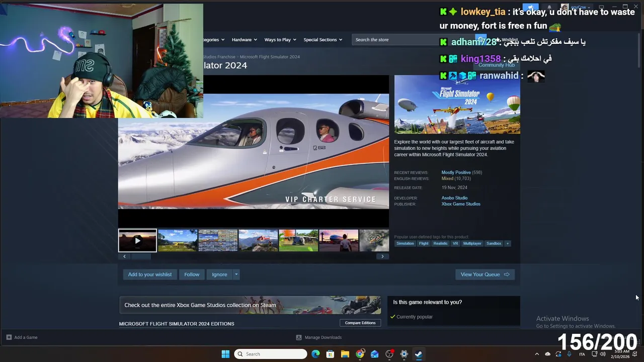Image resolution: width=644 pixels, height=362 pixels.
Task: Open the VR tag
Action: [455, 243]
